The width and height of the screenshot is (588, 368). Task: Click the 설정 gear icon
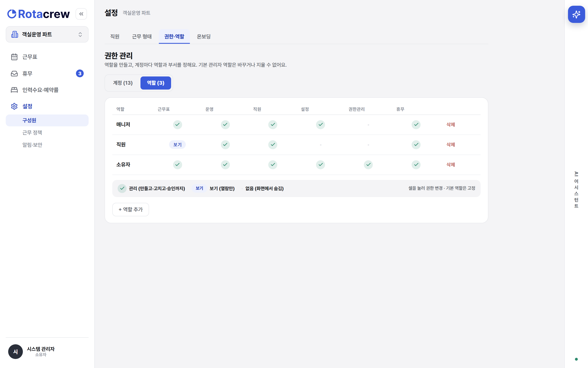pos(14,106)
